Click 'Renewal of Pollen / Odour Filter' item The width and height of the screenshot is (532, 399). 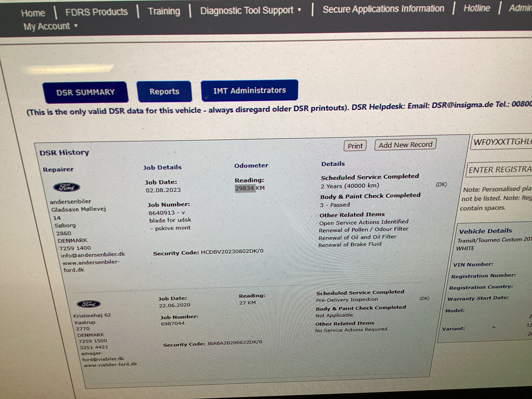coord(364,229)
